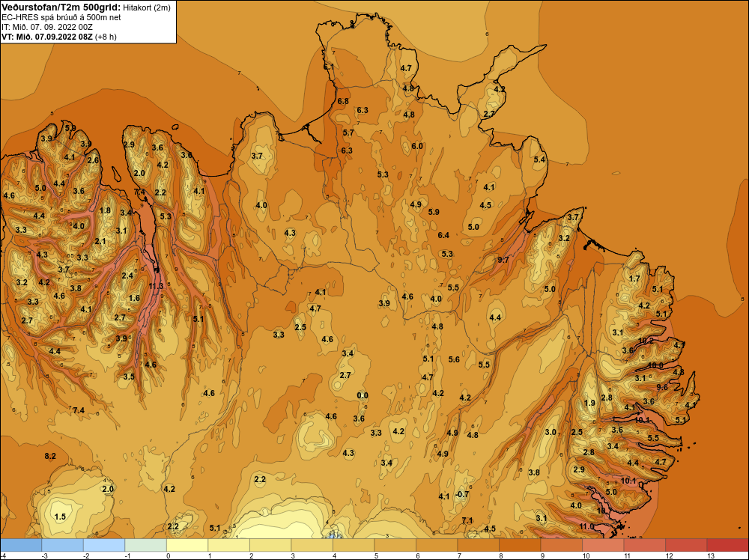
Task: Click the 11.0 temperature label
Action: [x=586, y=526]
